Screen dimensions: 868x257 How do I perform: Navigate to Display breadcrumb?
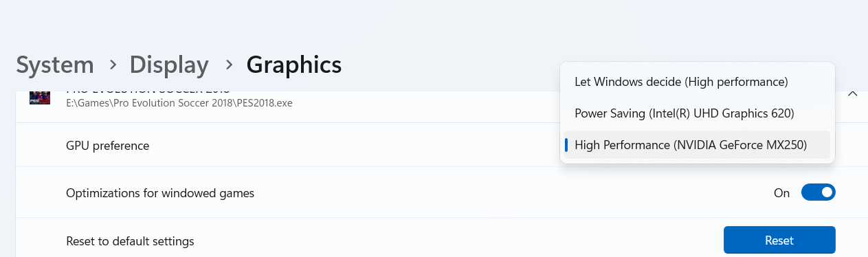tap(169, 65)
